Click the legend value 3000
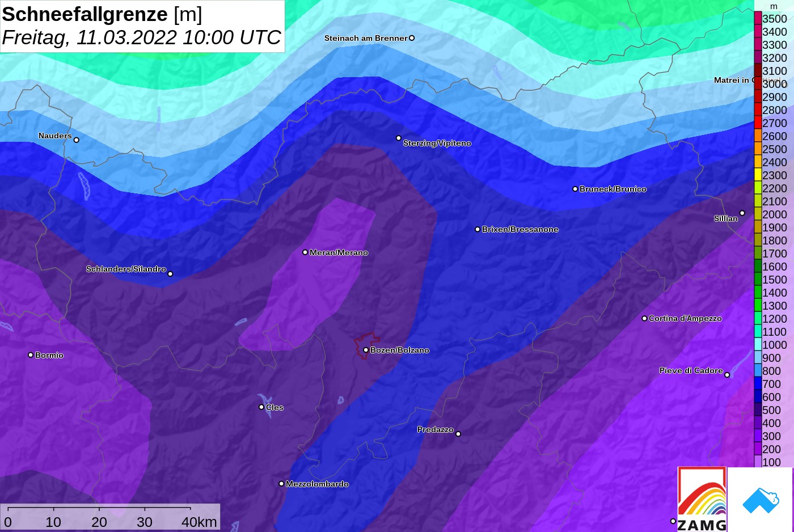Viewport: 794px width, 532px height. pyautogui.click(x=775, y=84)
